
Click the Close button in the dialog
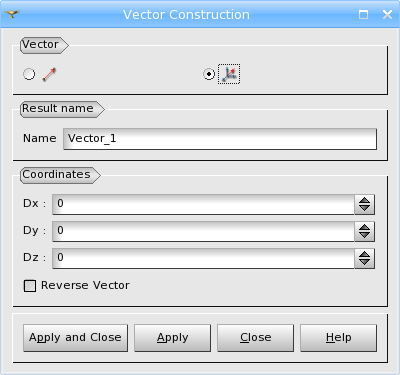click(x=255, y=338)
